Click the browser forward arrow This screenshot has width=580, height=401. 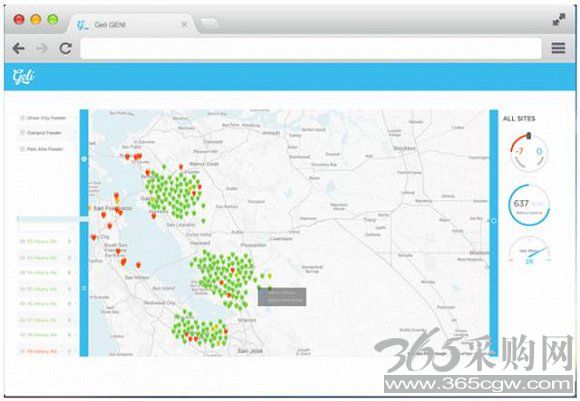[42, 48]
